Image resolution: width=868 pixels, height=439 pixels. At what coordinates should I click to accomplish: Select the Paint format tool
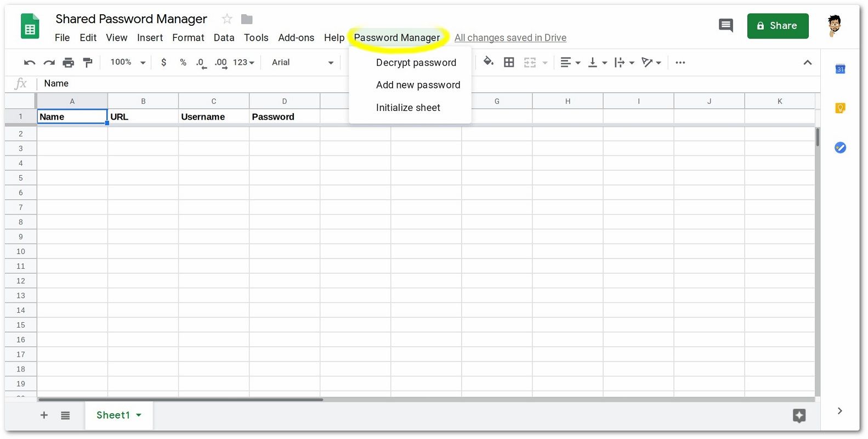[88, 63]
